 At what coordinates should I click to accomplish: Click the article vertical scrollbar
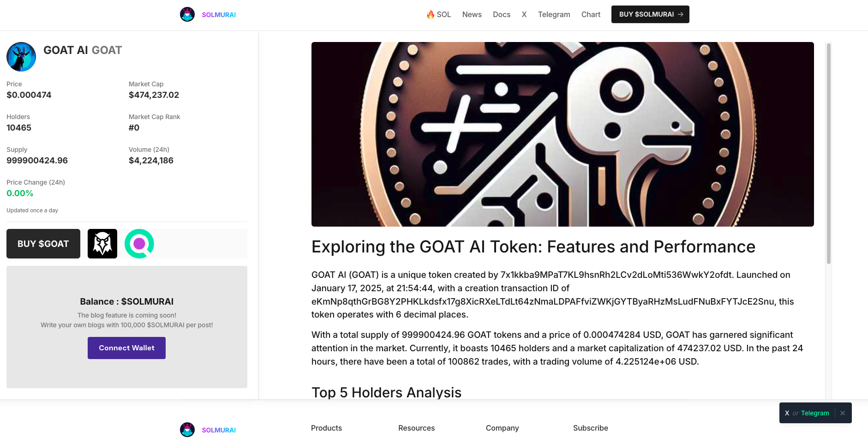click(829, 153)
